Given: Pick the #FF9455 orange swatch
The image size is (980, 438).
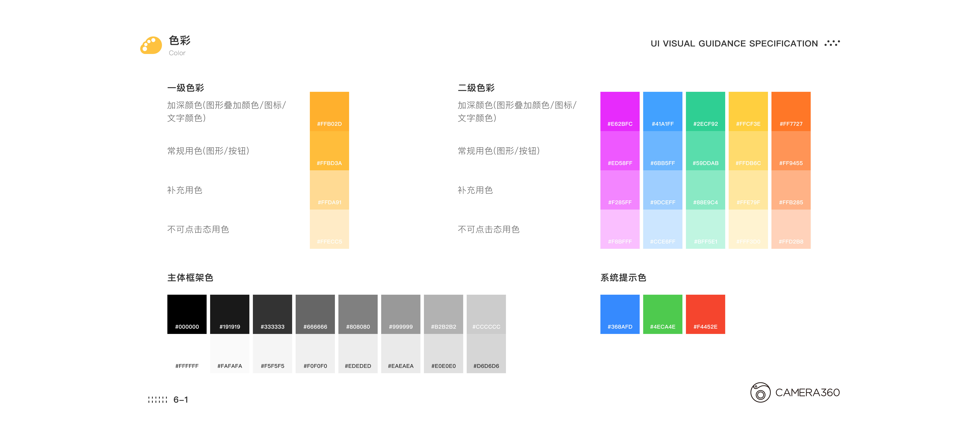Looking at the screenshot, I should pyautogui.click(x=791, y=150).
